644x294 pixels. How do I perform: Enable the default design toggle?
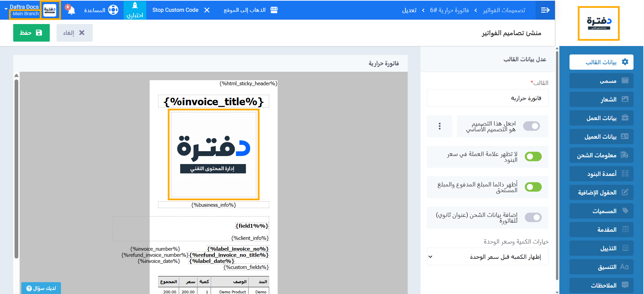(x=531, y=126)
